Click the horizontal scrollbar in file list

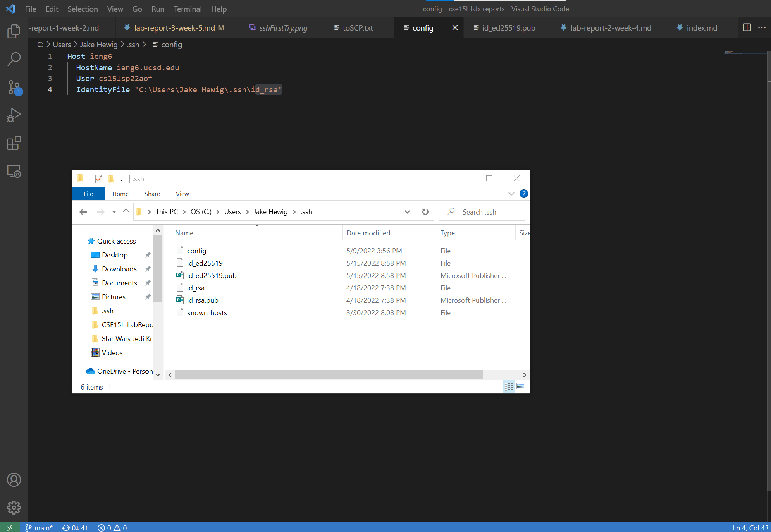[x=329, y=375]
